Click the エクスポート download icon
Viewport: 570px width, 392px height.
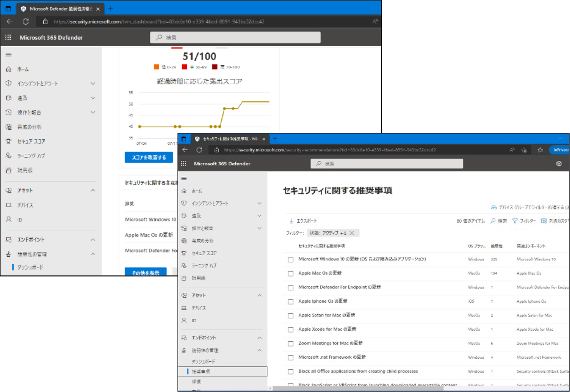click(x=291, y=221)
